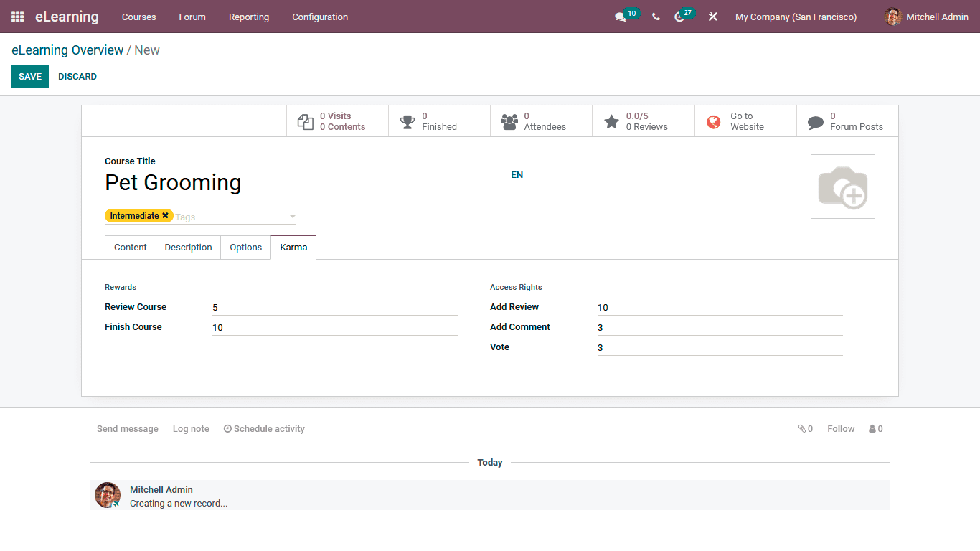Save the new Pet Grooming course

[29, 76]
